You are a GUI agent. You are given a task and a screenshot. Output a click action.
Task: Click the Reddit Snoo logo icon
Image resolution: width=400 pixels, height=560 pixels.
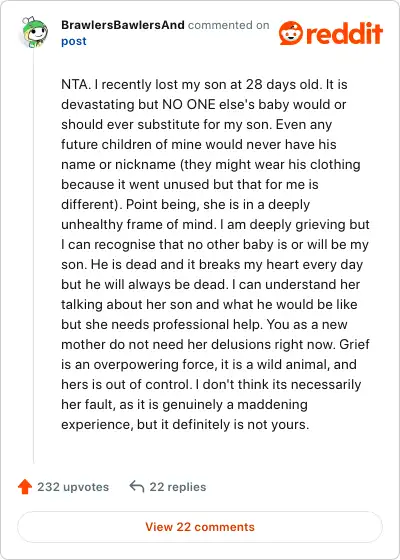coord(291,32)
